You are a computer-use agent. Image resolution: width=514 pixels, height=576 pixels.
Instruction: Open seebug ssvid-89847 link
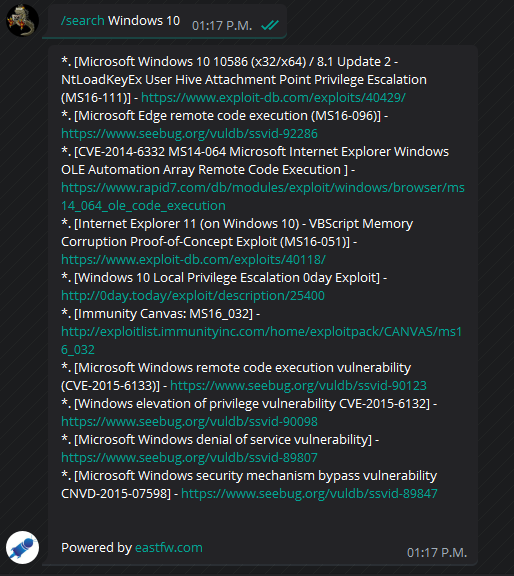309,493
